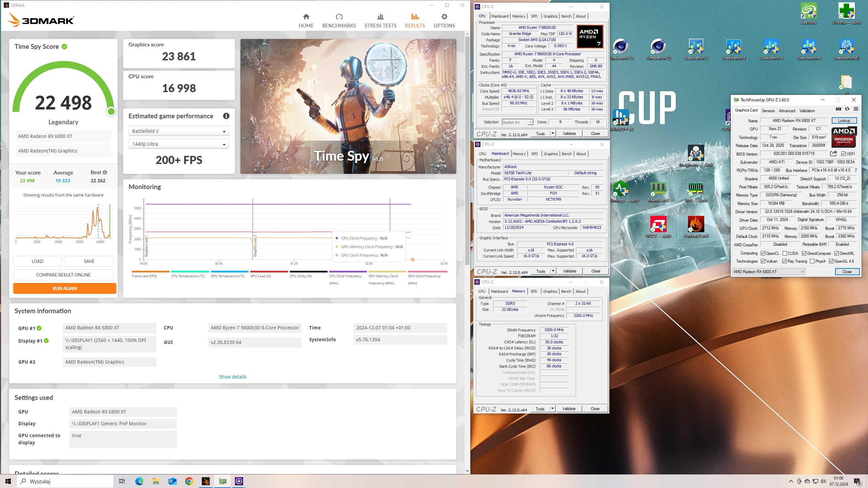Open the FurMark2 x64 desktop shortcut

(x=696, y=227)
